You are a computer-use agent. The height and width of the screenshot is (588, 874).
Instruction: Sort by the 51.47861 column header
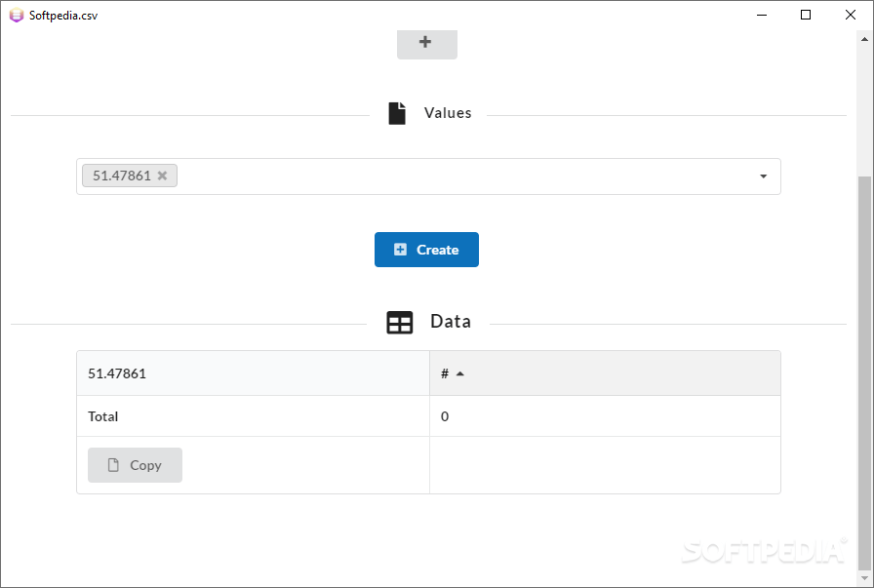point(117,373)
